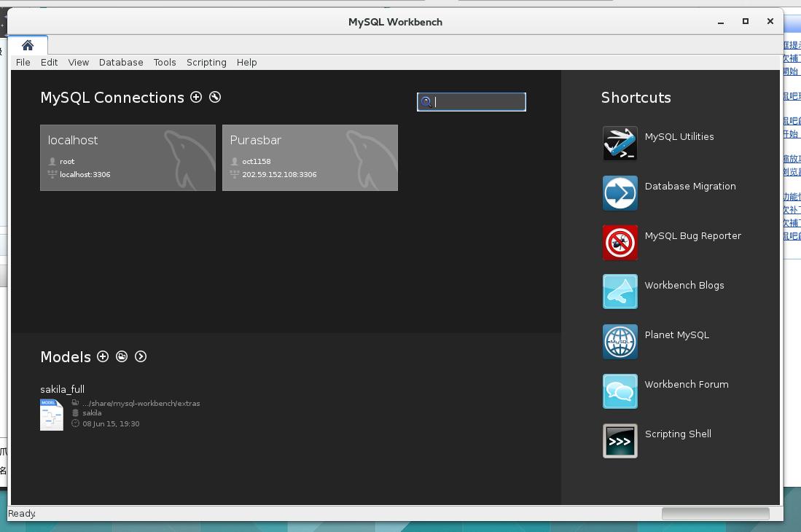Open the File menu
The width and height of the screenshot is (801, 532).
pos(23,62)
